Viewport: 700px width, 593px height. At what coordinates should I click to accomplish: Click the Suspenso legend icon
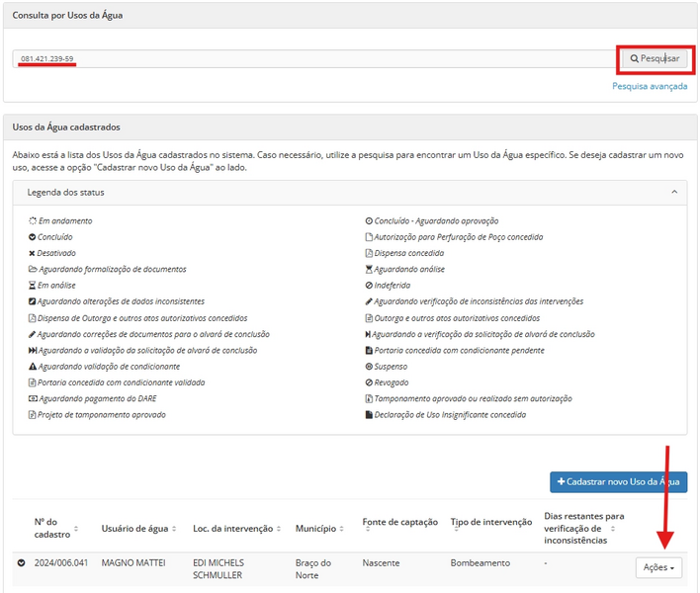(369, 367)
